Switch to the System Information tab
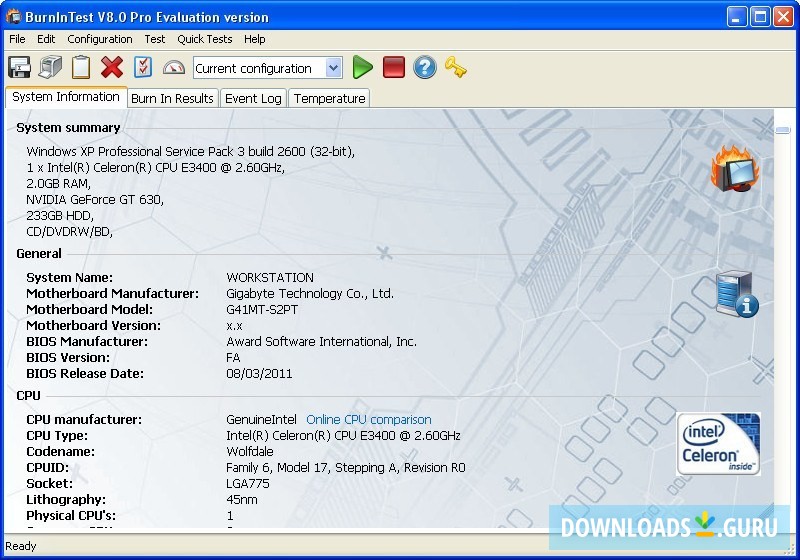This screenshot has width=800, height=560. (66, 97)
